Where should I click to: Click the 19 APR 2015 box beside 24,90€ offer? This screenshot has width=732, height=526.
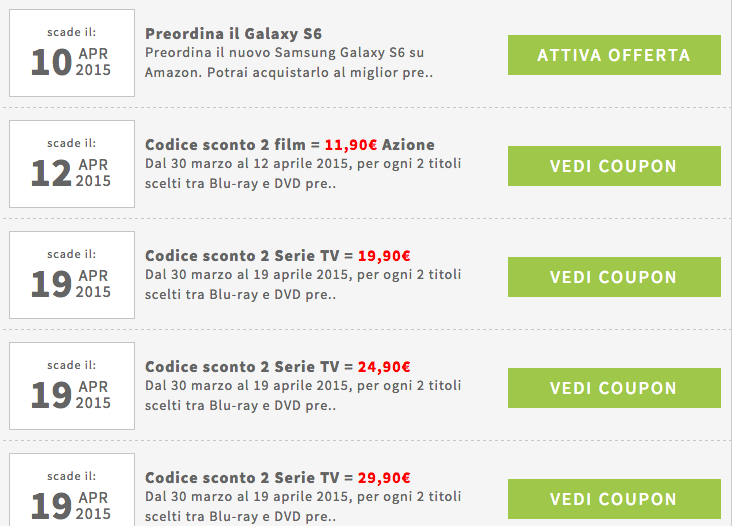pyautogui.click(x=72, y=386)
